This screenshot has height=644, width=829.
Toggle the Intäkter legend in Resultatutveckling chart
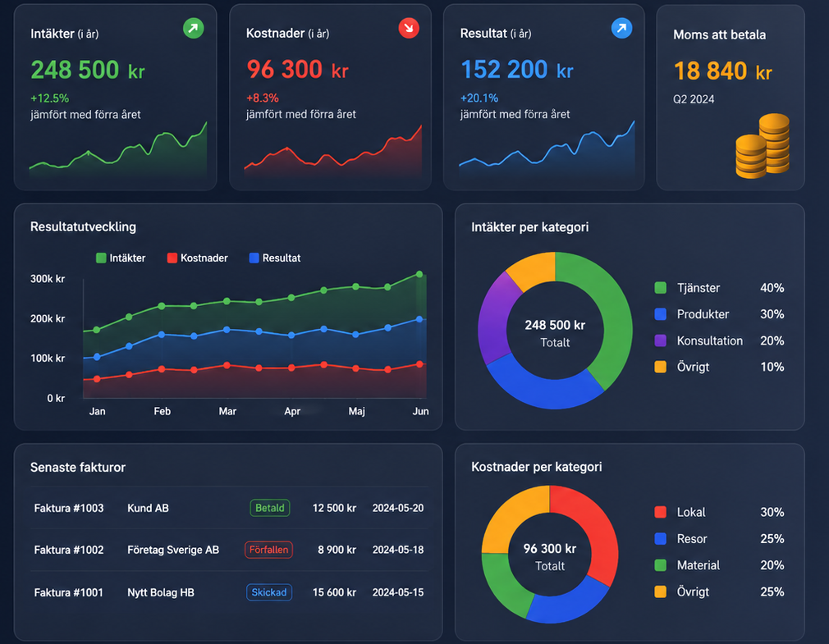coord(121,258)
